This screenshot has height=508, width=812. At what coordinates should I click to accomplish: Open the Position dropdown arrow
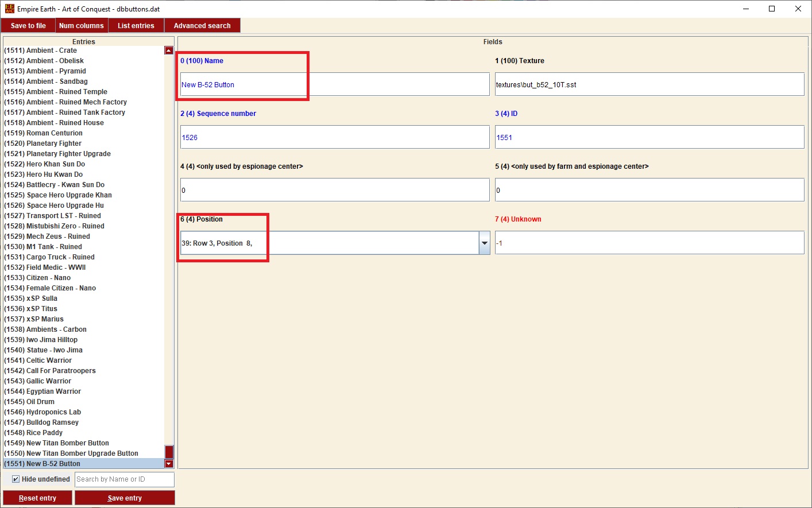[x=485, y=243]
